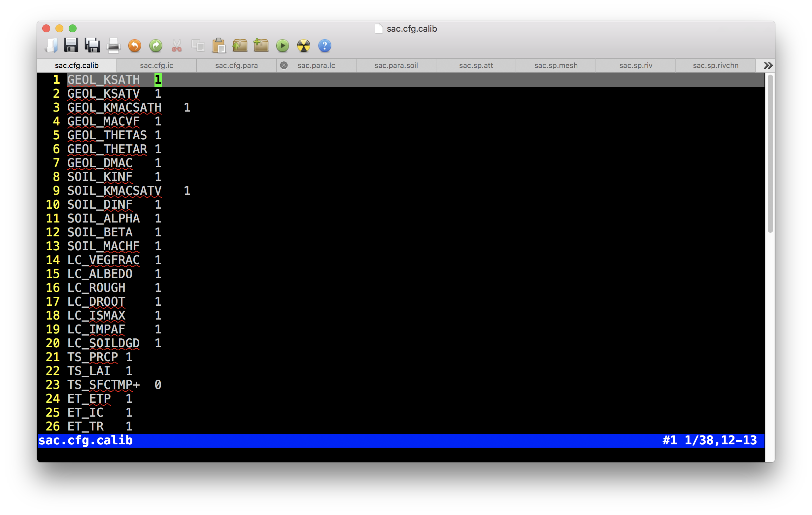812x515 pixels.
Task: Redo with the green arrow icon
Action: pyautogui.click(x=155, y=46)
